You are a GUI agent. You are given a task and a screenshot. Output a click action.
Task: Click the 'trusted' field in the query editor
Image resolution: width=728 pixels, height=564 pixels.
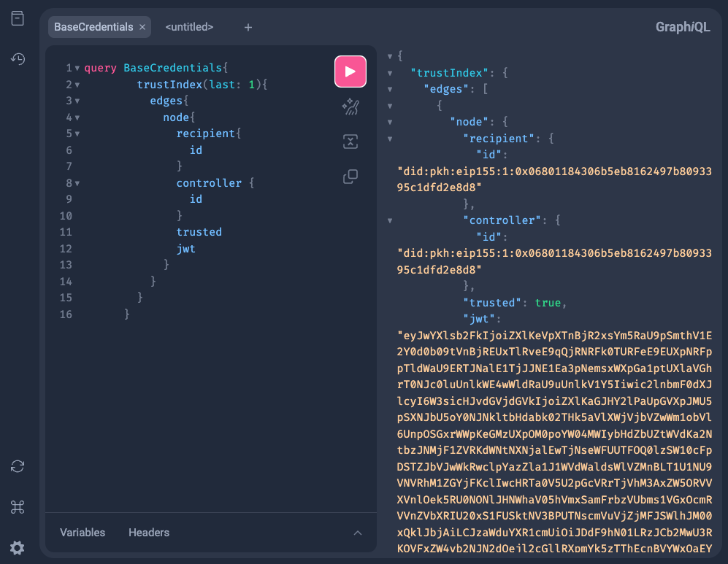(x=199, y=232)
